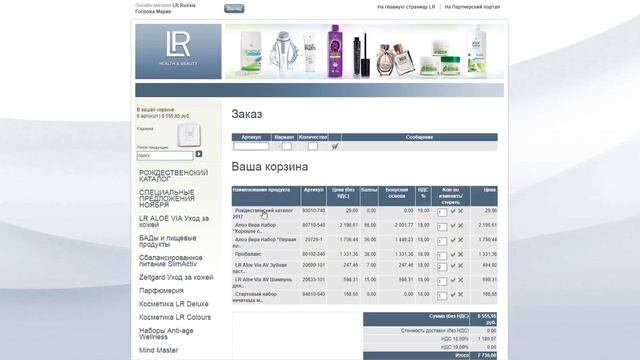The height and width of the screenshot is (360, 640).
Task: Click quantity box for LR Aloe Via Шампунь
Action: (x=442, y=281)
